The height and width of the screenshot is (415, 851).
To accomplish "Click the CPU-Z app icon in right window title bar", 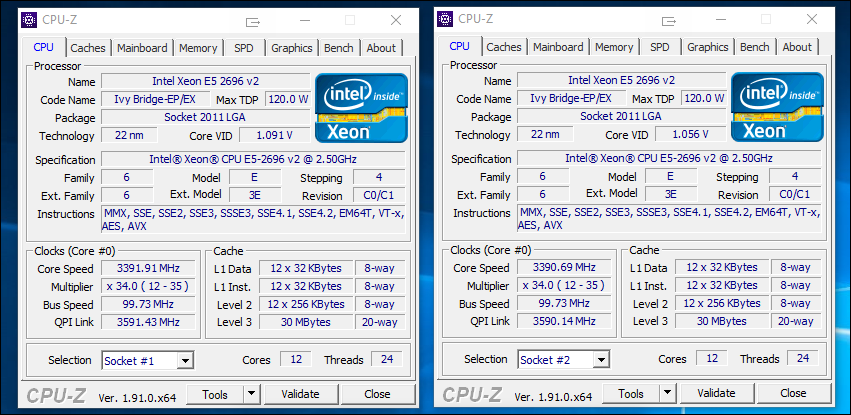I will tap(444, 19).
